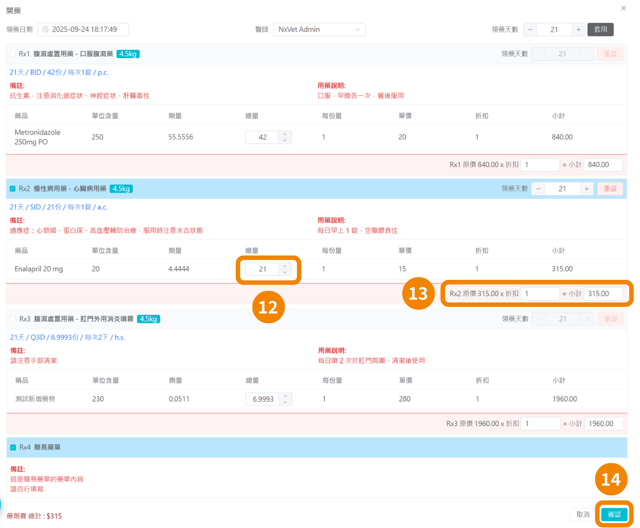Decrease Rx2 days with the minus button
The width and height of the screenshot is (640, 528).
point(538,189)
